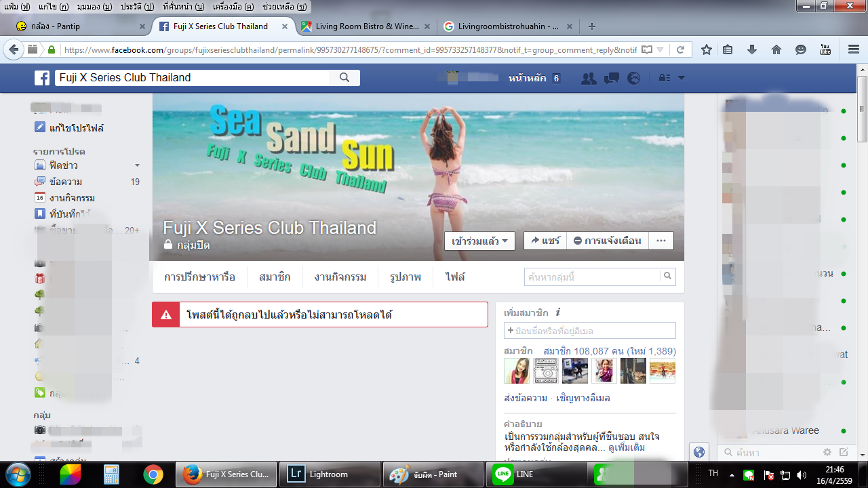Click the หน้าหลัก home link
868x488 pixels.
coord(528,78)
